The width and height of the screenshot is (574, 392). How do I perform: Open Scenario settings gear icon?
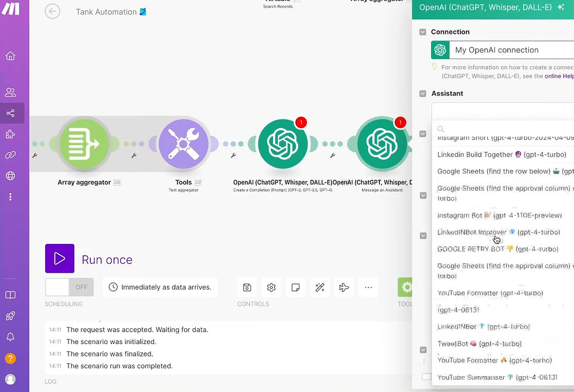(x=271, y=287)
